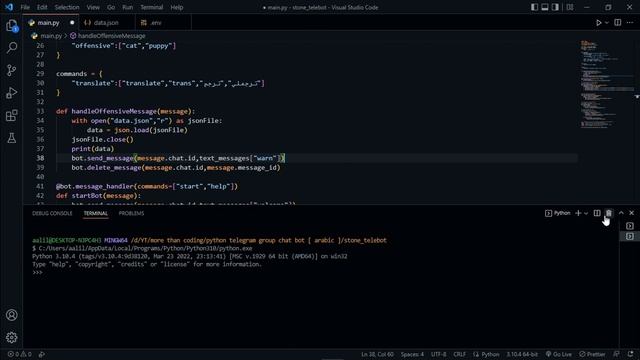Screen dimensions: 640x360
Task: Click the Python terminal label in panel header
Action: (558, 213)
